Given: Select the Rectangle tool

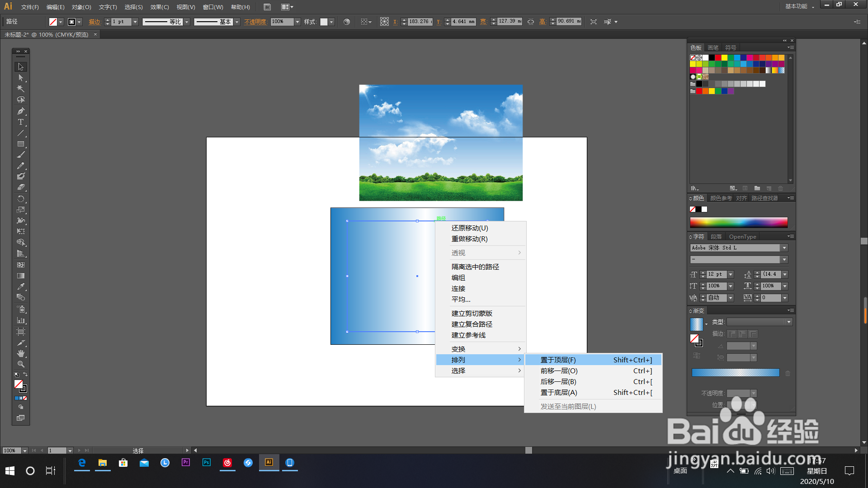Looking at the screenshot, I should [x=20, y=144].
